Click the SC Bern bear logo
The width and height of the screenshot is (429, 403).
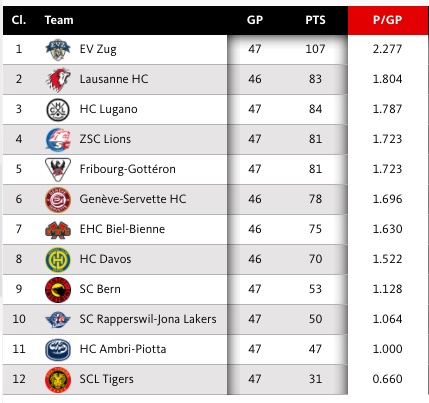pyautogui.click(x=58, y=290)
